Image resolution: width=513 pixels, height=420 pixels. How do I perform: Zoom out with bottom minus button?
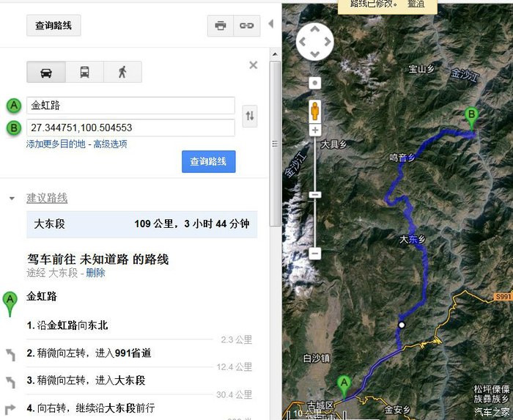[x=315, y=253]
